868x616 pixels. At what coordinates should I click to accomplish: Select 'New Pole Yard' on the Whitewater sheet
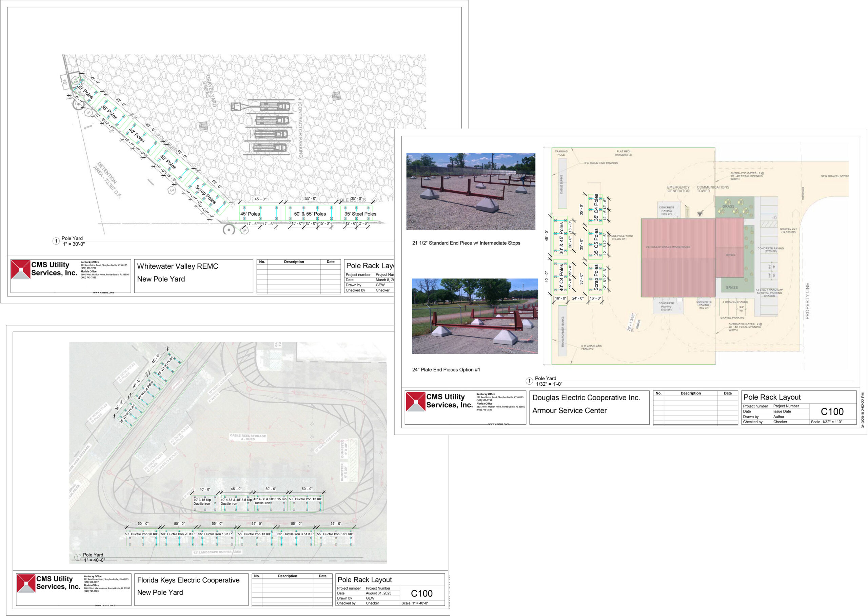161,279
